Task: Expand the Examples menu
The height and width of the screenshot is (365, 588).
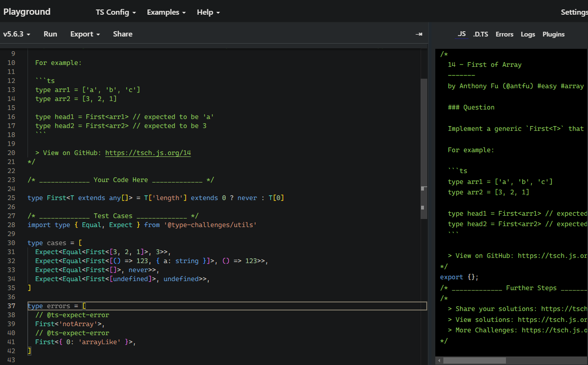Action: point(166,12)
